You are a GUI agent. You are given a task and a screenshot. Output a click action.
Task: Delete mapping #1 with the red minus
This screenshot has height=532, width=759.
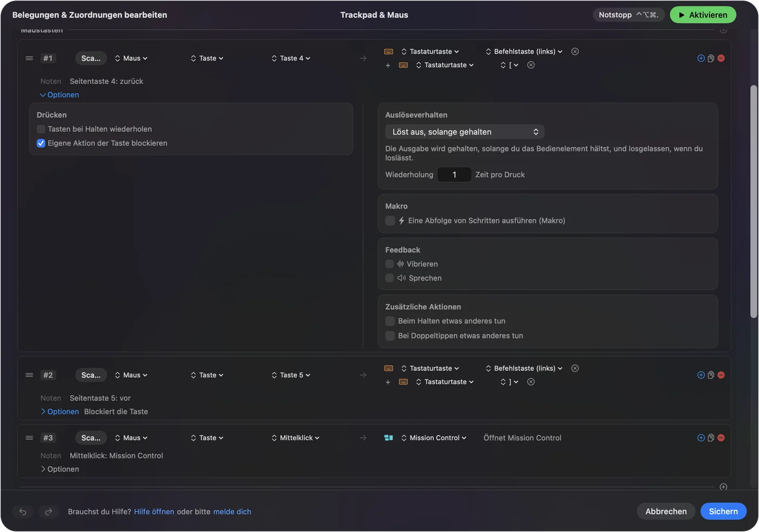pos(721,58)
